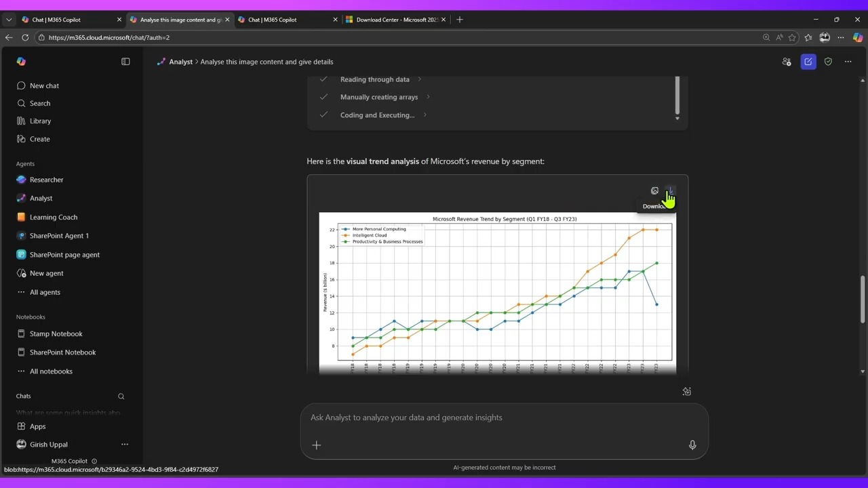This screenshot has height=488, width=868.
Task: Click the Download icon above the chart
Action: (670, 191)
